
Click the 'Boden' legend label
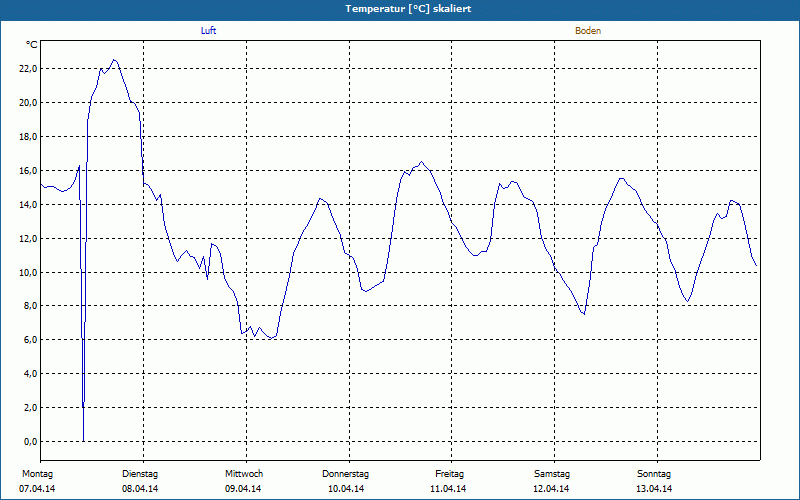point(588,31)
